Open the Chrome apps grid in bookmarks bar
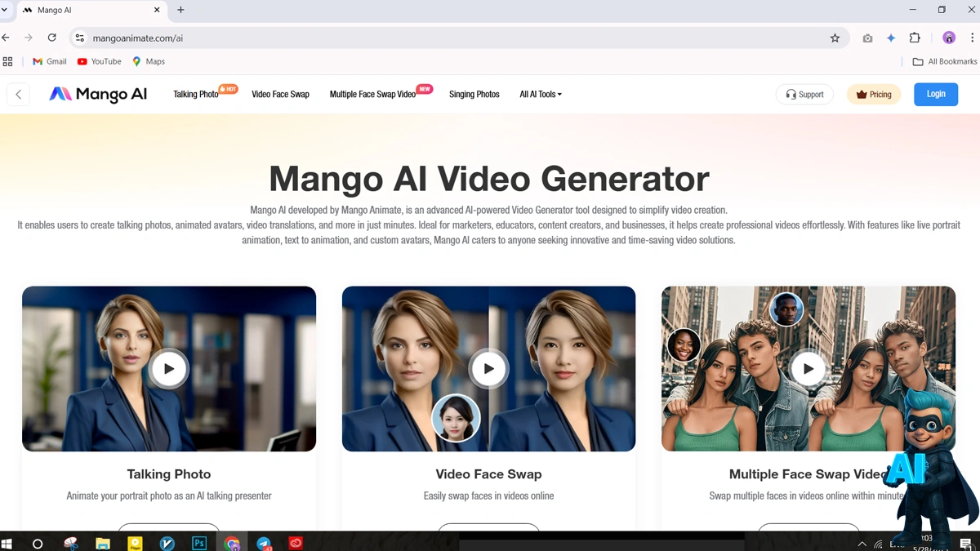Image resolution: width=980 pixels, height=551 pixels. 7,61
